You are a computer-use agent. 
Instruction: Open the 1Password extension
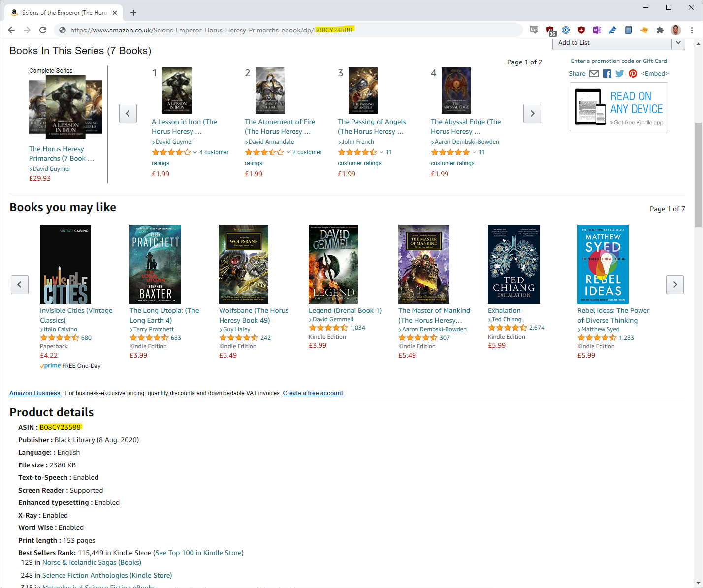click(566, 30)
